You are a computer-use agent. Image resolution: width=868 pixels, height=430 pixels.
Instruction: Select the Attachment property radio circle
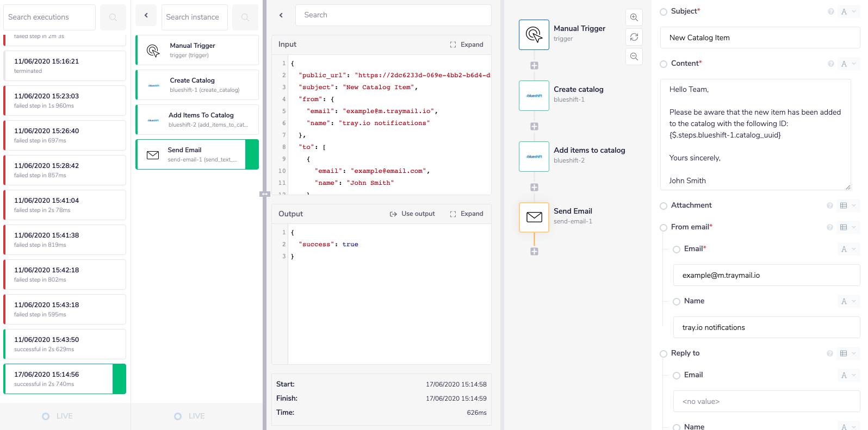[663, 206]
